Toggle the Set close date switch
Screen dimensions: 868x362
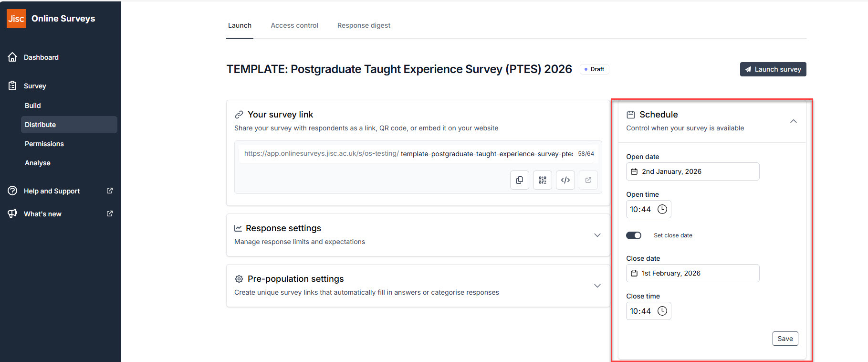(634, 235)
